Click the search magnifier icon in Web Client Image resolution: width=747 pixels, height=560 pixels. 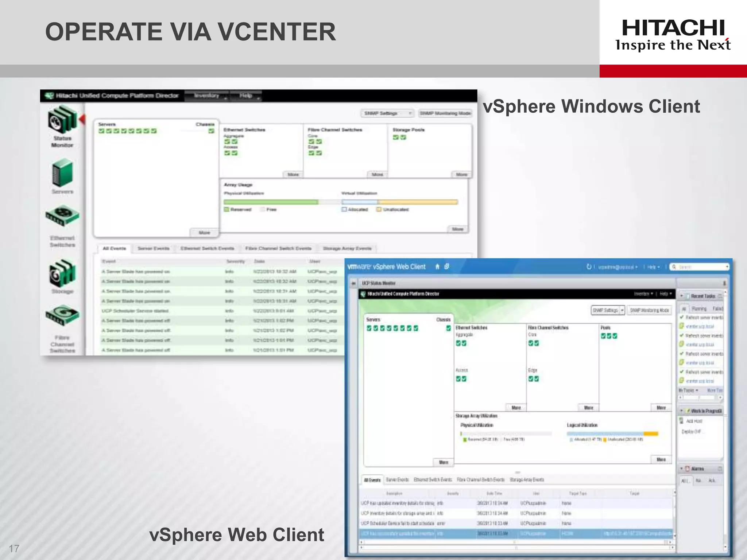674,267
